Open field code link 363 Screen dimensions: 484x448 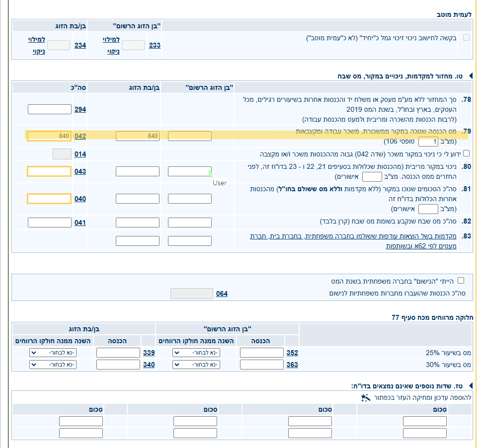click(x=292, y=365)
